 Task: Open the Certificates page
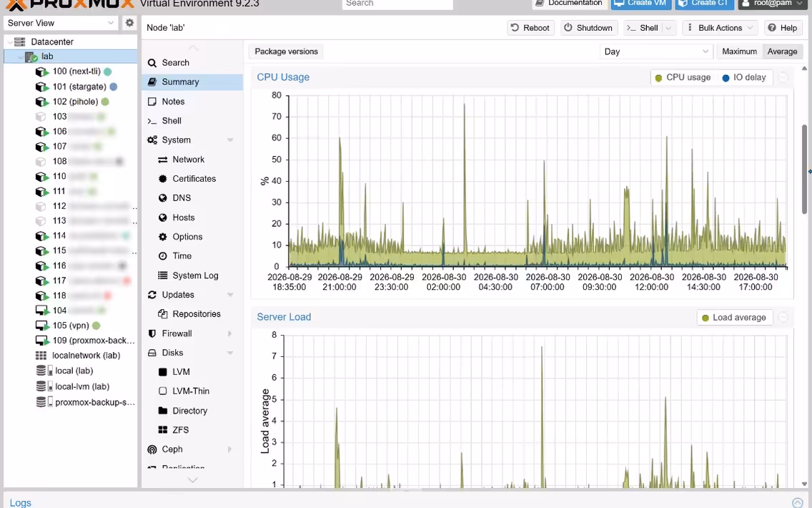tap(192, 179)
